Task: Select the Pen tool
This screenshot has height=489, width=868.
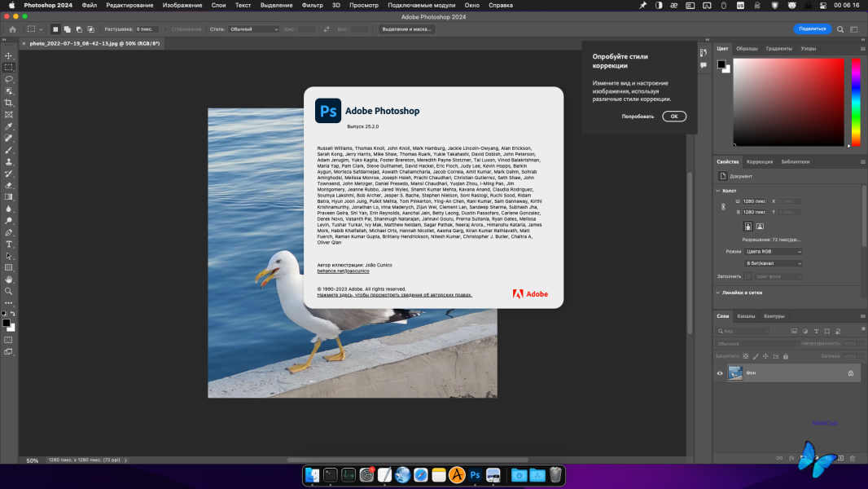Action: 9,232
